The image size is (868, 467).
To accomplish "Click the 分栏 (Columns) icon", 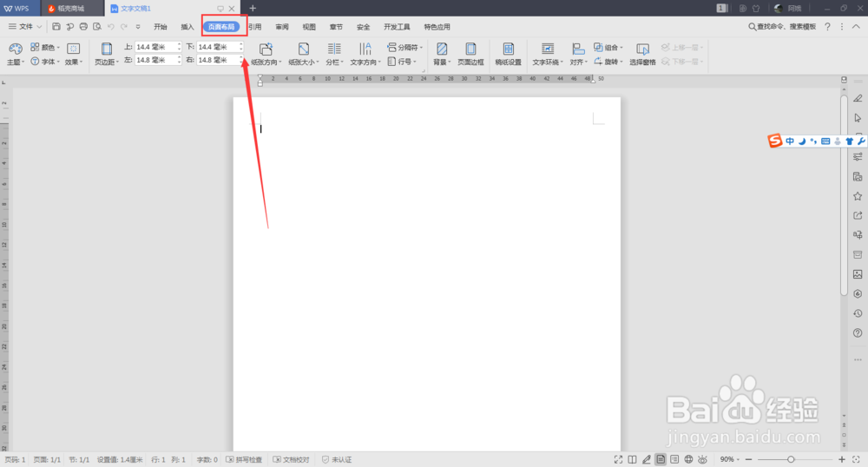I will click(x=334, y=49).
